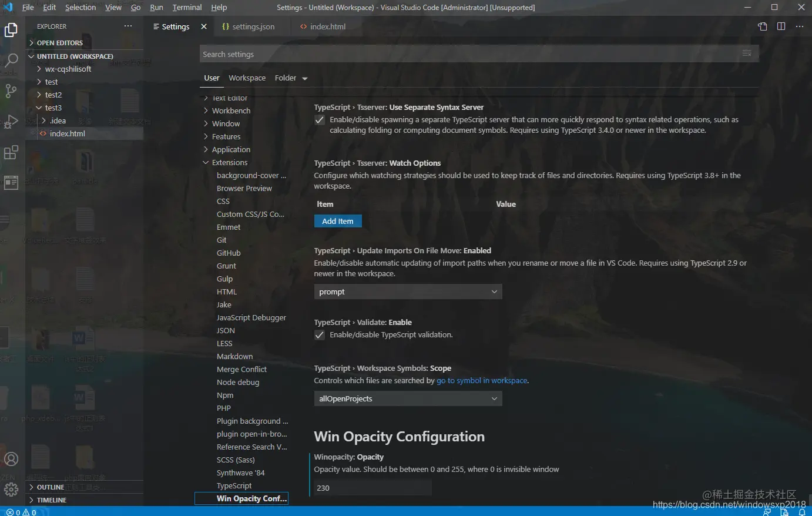Open Workspace Symbols Scope dropdown

408,398
